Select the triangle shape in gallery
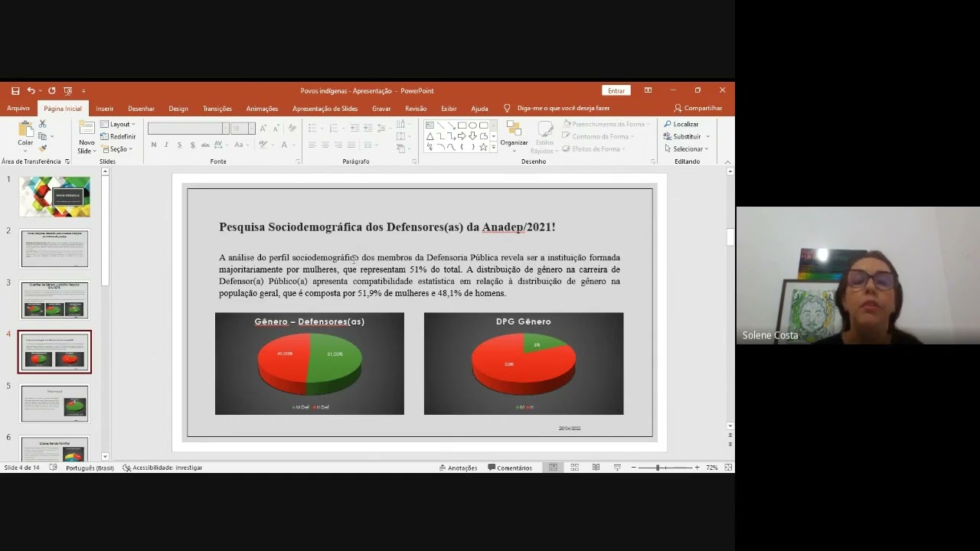The image size is (980, 551). coord(430,136)
